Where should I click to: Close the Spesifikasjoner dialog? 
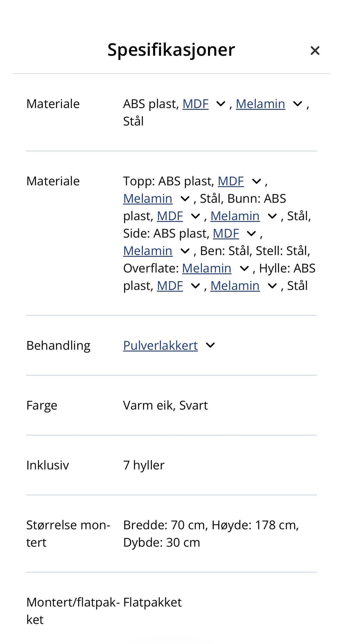(x=315, y=51)
